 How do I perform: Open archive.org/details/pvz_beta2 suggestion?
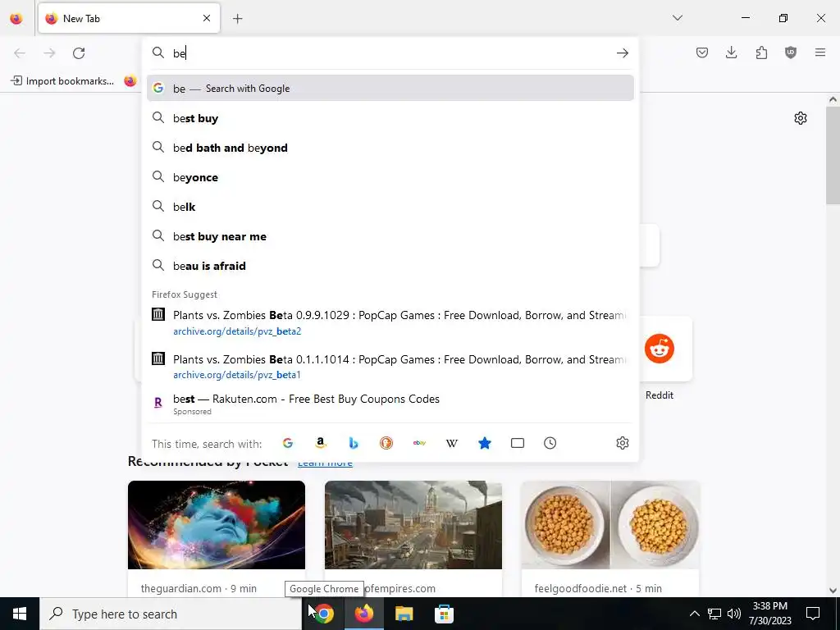(390, 322)
